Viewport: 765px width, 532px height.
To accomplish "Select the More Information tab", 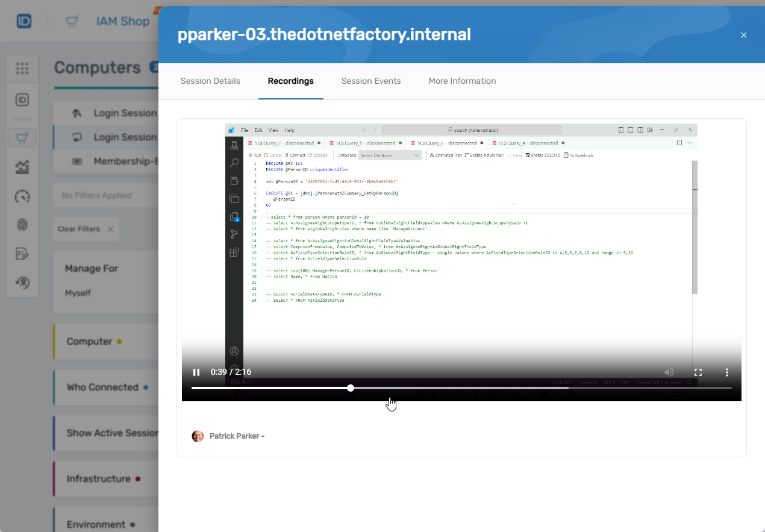I will 462,81.
